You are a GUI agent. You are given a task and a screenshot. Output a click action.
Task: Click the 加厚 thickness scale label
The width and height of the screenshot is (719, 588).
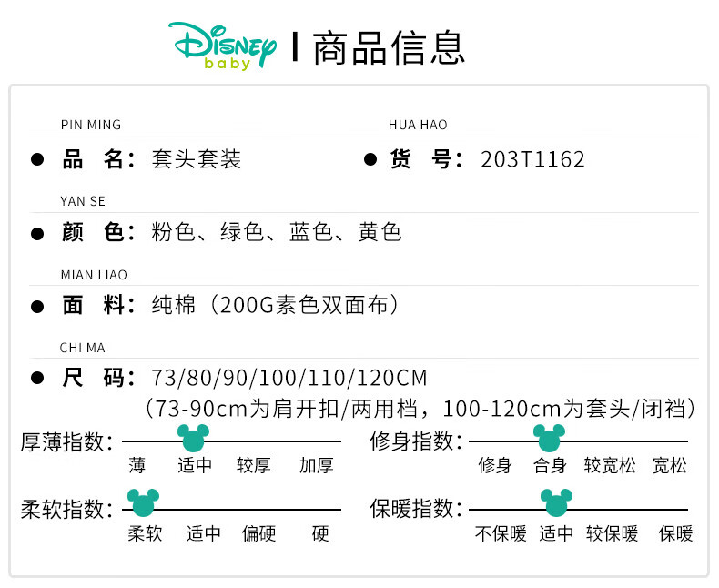tap(317, 465)
